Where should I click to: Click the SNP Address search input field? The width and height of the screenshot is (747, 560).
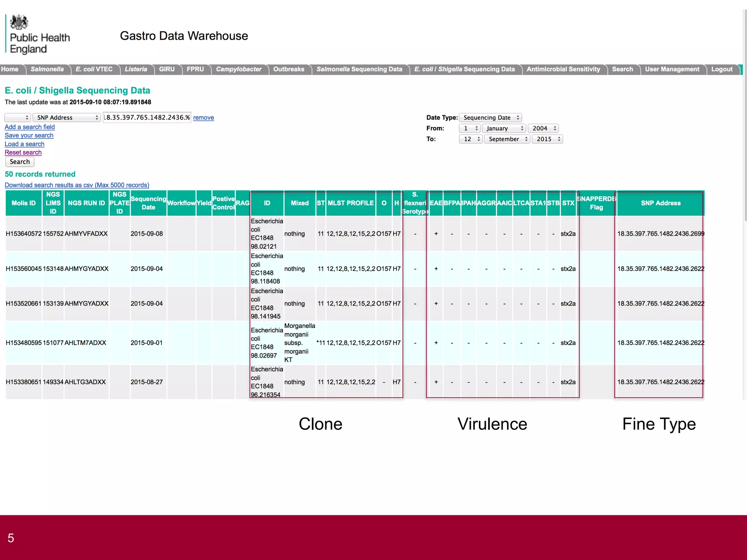click(147, 117)
